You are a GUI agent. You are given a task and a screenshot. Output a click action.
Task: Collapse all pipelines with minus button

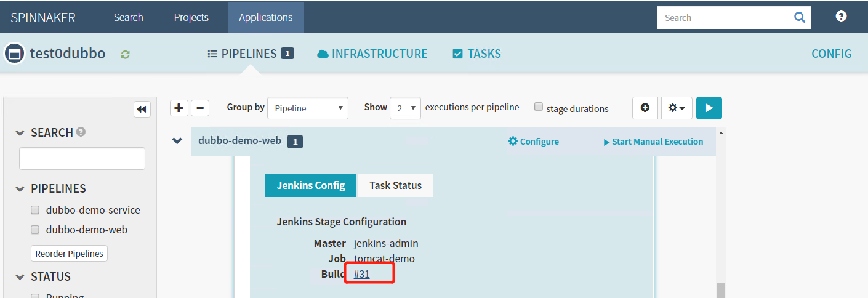tap(200, 108)
